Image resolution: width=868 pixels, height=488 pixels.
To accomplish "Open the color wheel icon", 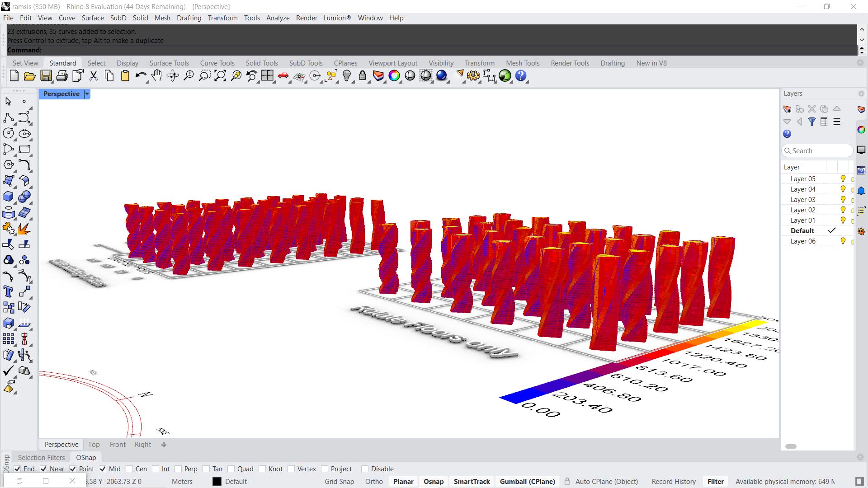I will coord(394,76).
